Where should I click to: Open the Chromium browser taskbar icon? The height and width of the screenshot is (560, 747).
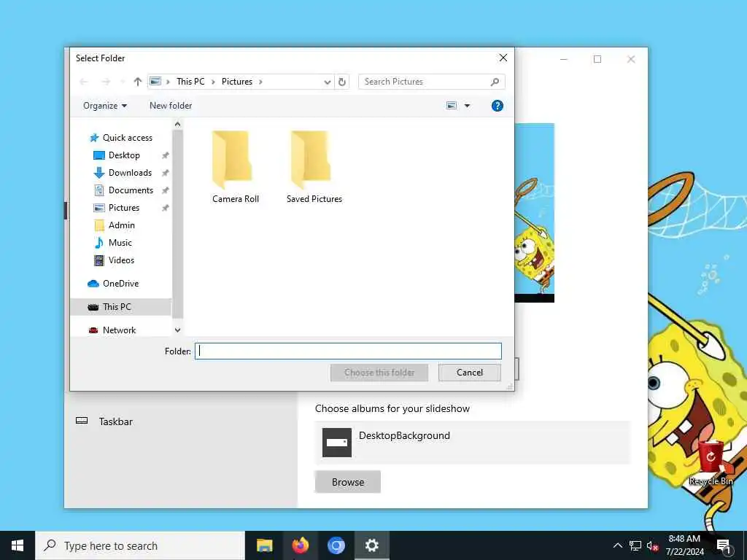336,545
